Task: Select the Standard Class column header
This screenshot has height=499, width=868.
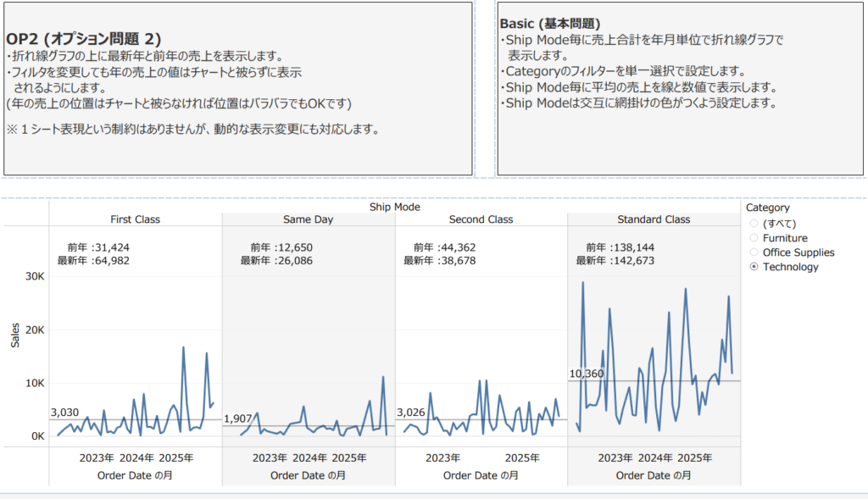Action: pos(654,219)
